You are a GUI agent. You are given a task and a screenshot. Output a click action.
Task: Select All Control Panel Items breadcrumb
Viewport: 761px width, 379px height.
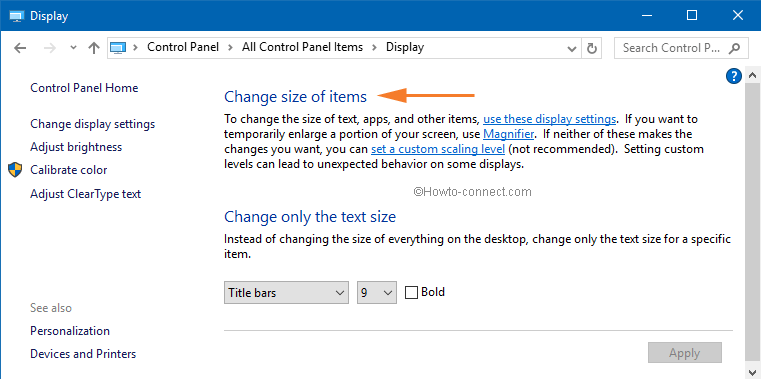tap(302, 47)
